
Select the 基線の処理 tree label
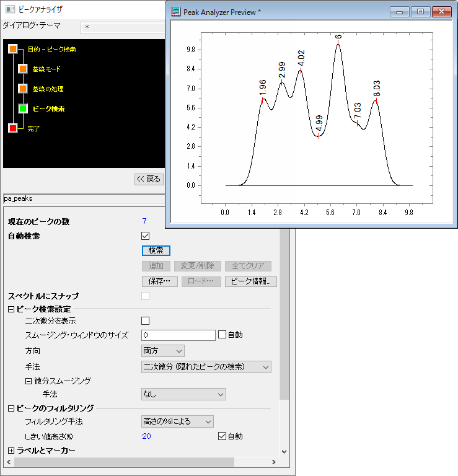point(48,89)
